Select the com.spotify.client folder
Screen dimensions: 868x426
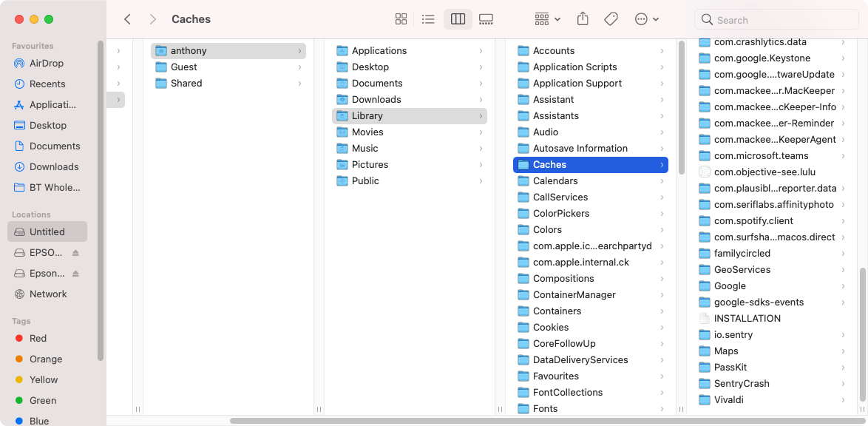pyautogui.click(x=772, y=221)
